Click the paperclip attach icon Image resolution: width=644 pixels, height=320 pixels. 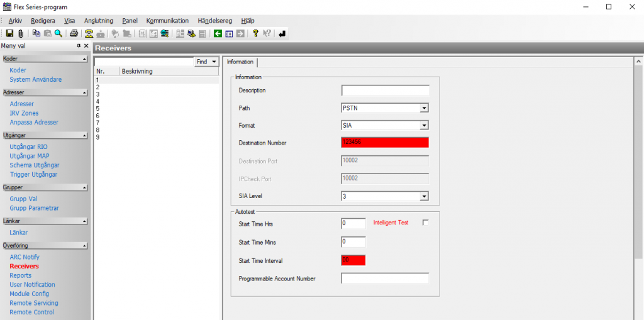click(x=20, y=33)
